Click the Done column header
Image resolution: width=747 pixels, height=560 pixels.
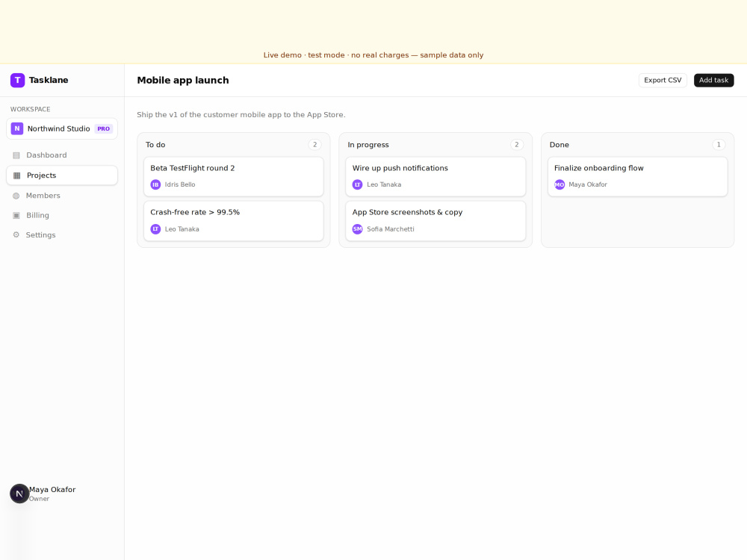pyautogui.click(x=560, y=145)
